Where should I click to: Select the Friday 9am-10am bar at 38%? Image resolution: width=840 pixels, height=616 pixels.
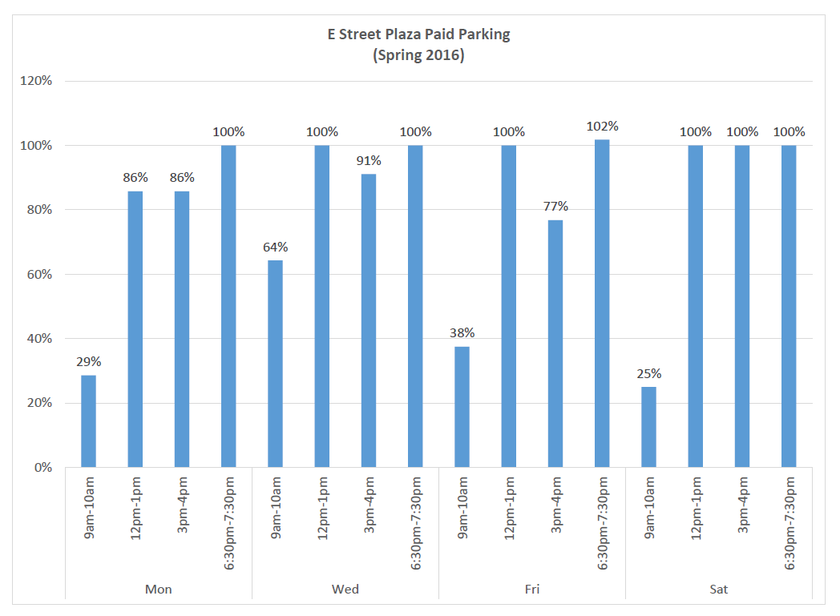462,407
